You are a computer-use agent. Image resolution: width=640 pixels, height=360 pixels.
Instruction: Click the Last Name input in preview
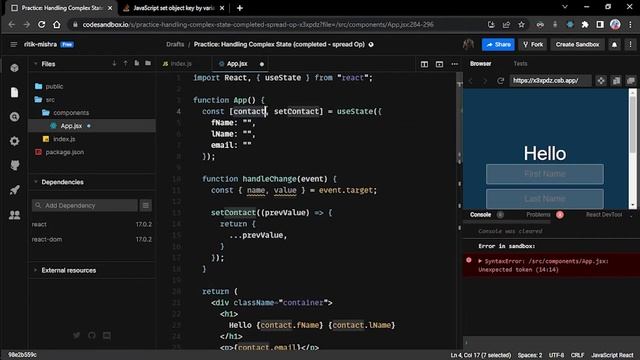point(544,199)
